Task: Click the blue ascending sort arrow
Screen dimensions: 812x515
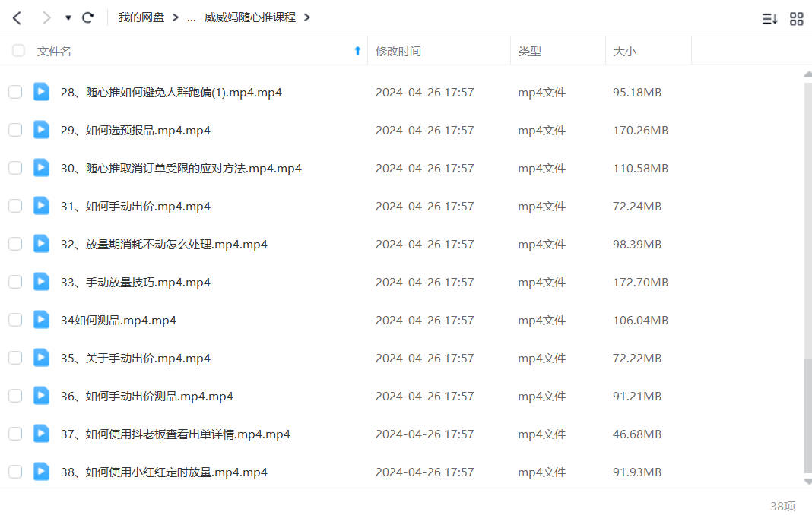Action: (x=357, y=51)
